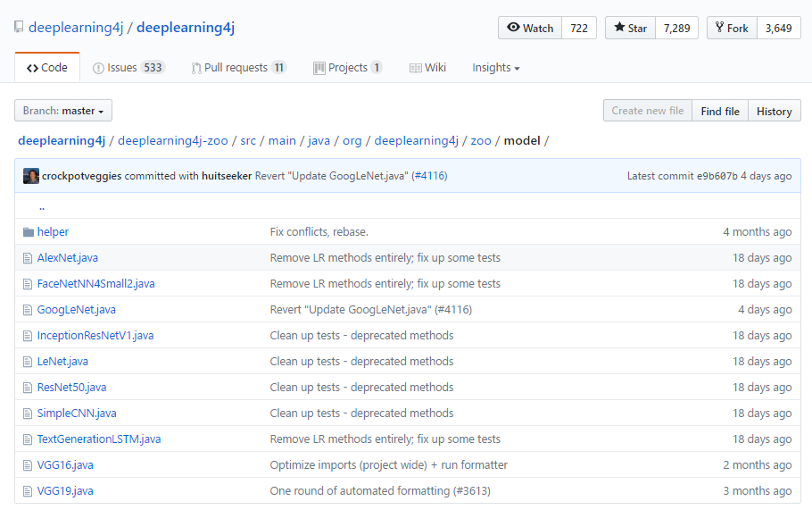Screen dimensions: 812x518
Task: Open bold deeplearning4j repo name link in header
Action: point(186,28)
